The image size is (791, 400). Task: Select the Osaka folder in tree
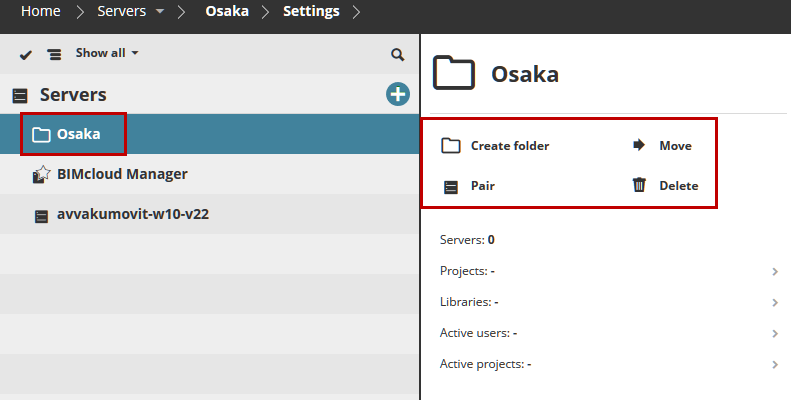coord(77,134)
